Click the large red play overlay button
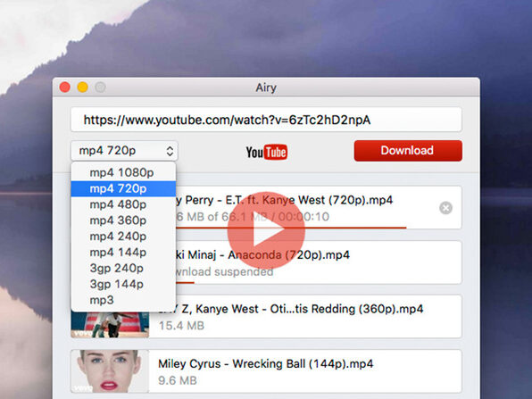Viewport: 532px width, 399px height. tap(266, 230)
